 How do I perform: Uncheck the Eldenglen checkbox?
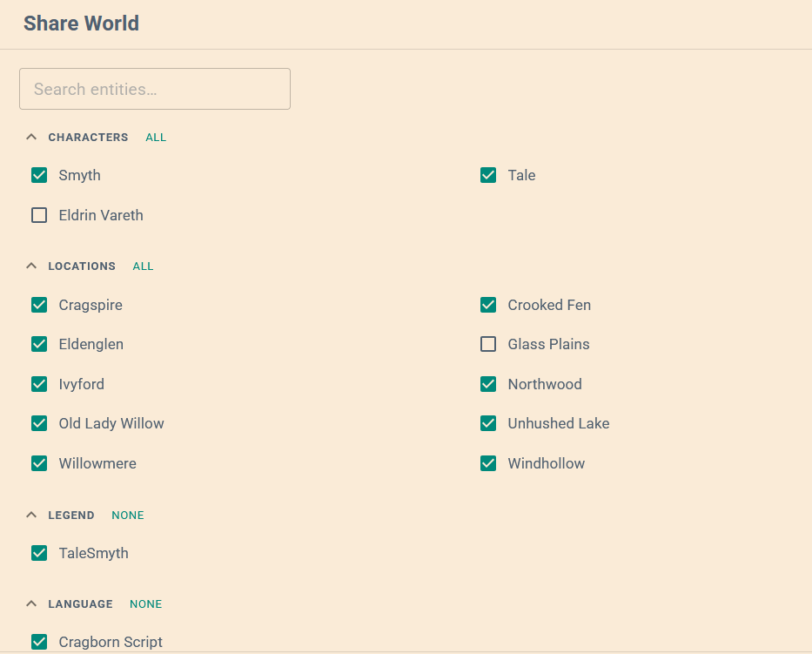(x=39, y=344)
